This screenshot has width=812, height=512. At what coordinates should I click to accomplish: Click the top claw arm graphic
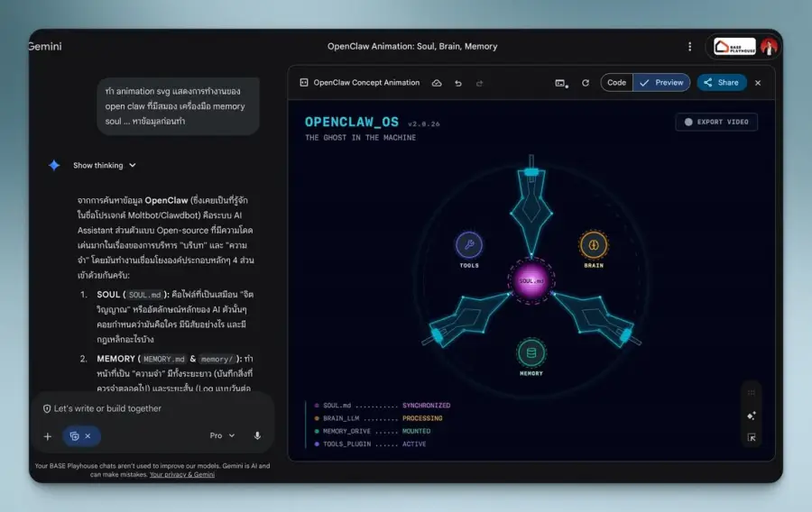coord(531,206)
